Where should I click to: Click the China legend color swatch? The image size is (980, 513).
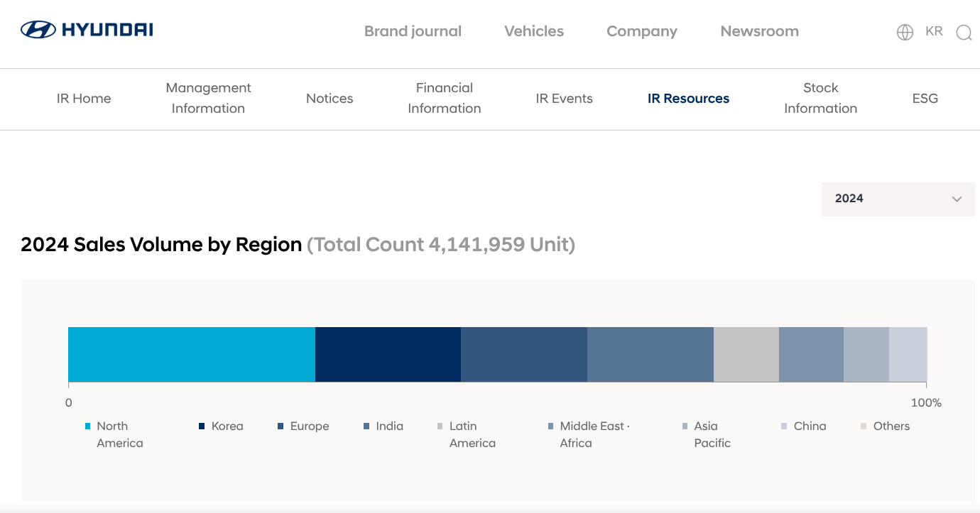784,426
